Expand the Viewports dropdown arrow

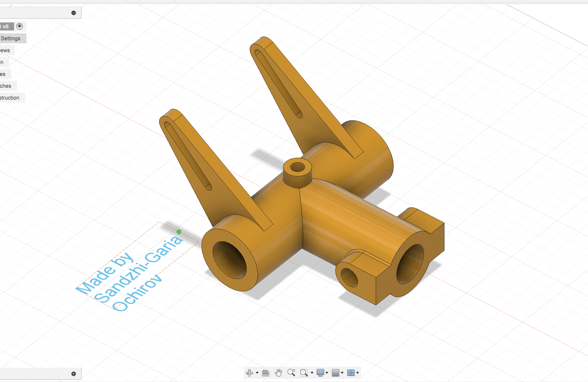[x=357, y=373]
